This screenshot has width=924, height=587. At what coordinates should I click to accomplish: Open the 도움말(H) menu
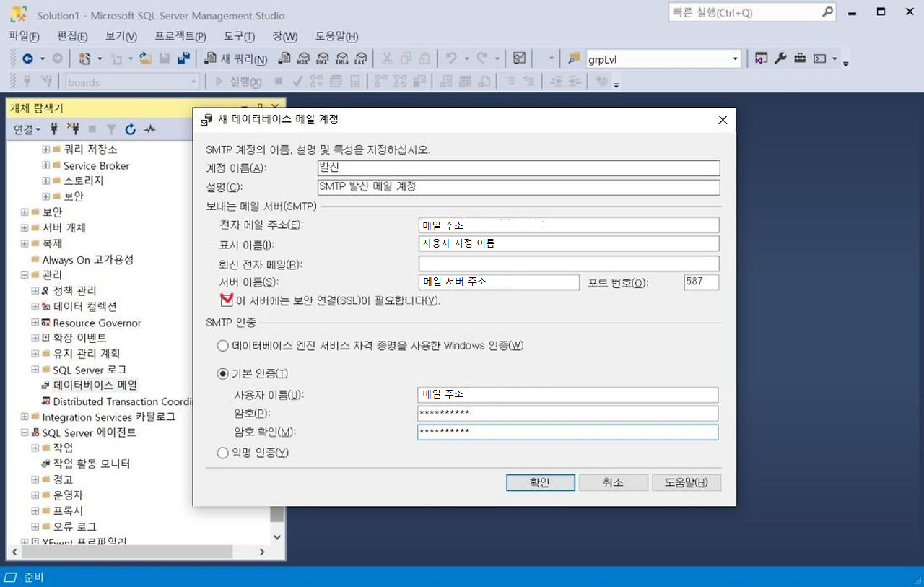tap(336, 36)
